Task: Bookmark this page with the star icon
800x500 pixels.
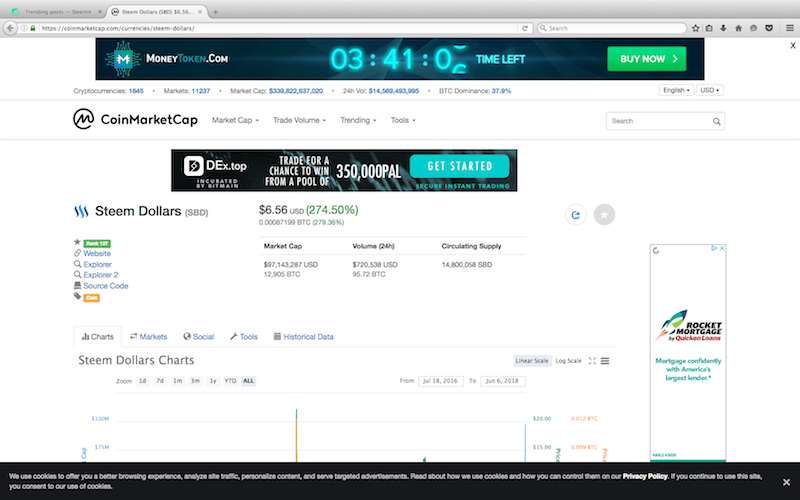Action: pyautogui.click(x=695, y=28)
